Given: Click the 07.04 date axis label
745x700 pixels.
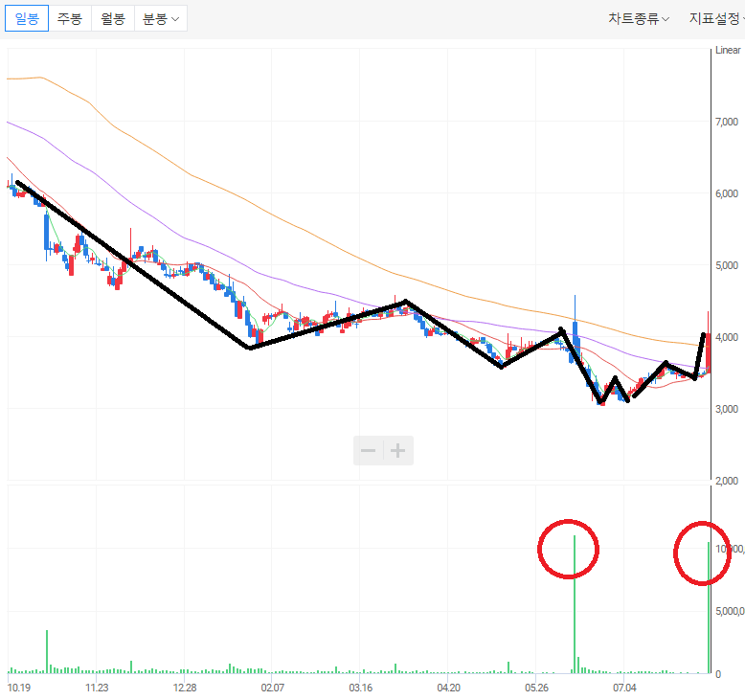Looking at the screenshot, I should point(624,688).
